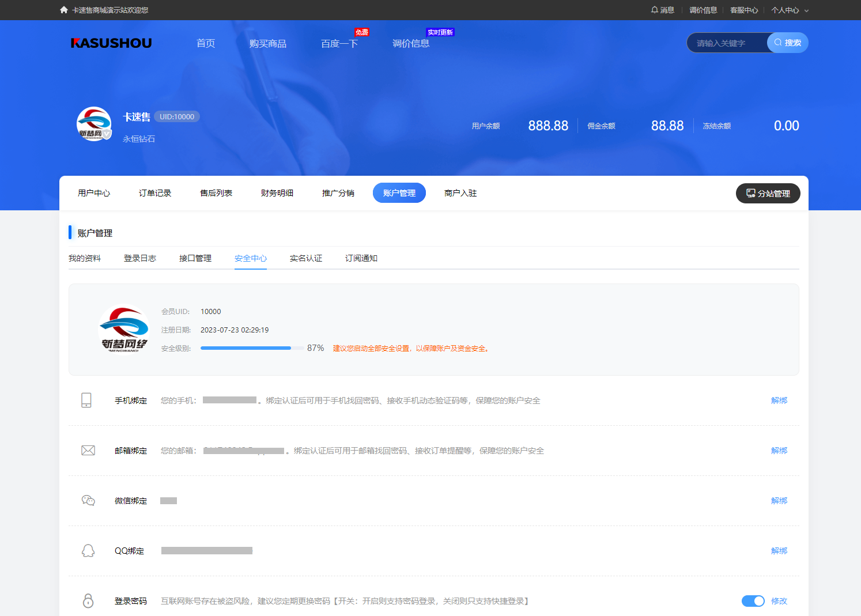Click the 请输入关键字 search field
The width and height of the screenshot is (861, 616).
click(x=727, y=43)
